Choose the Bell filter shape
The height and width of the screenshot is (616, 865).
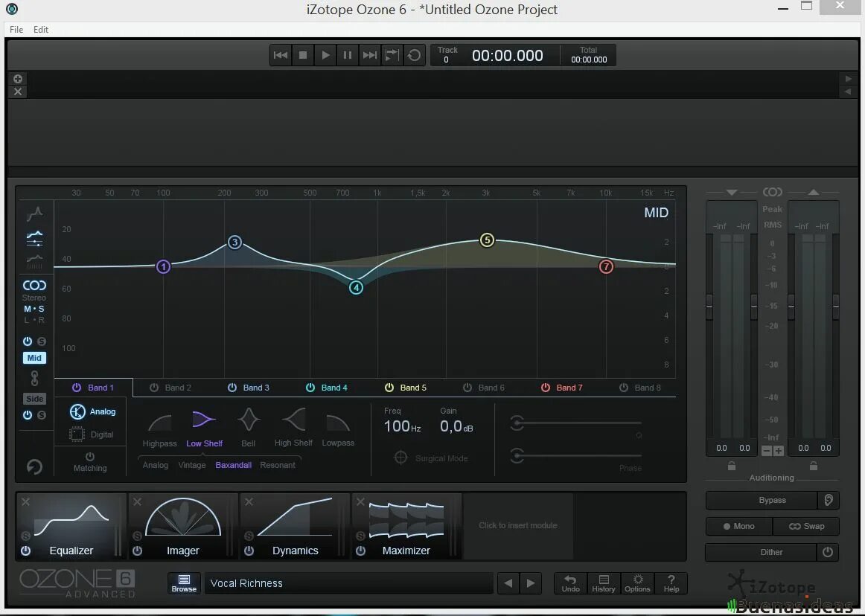(248, 428)
